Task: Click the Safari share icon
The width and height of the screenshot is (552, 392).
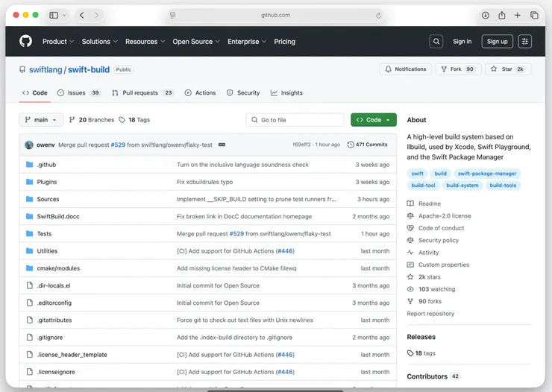Action: (502, 15)
